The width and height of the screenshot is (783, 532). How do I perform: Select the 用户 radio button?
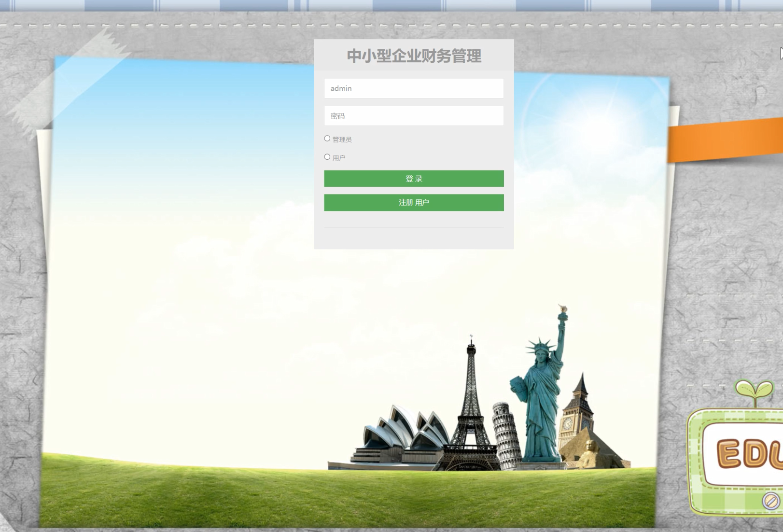tap(327, 157)
